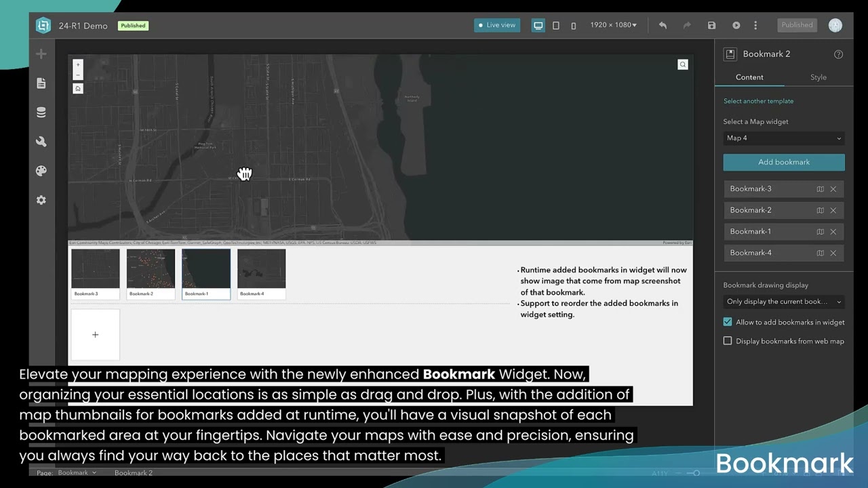
Task: Switch to the Content tab
Action: click(x=749, y=77)
